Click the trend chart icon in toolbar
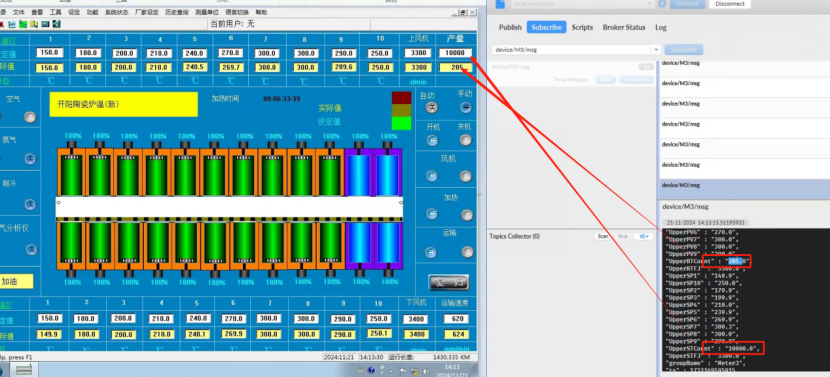 pos(12,24)
